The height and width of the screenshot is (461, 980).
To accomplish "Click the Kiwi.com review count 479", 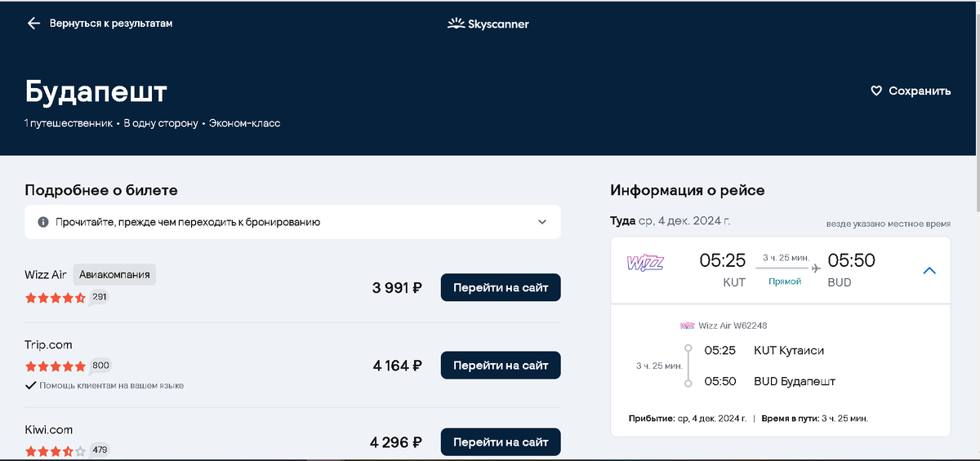I will coord(100,450).
